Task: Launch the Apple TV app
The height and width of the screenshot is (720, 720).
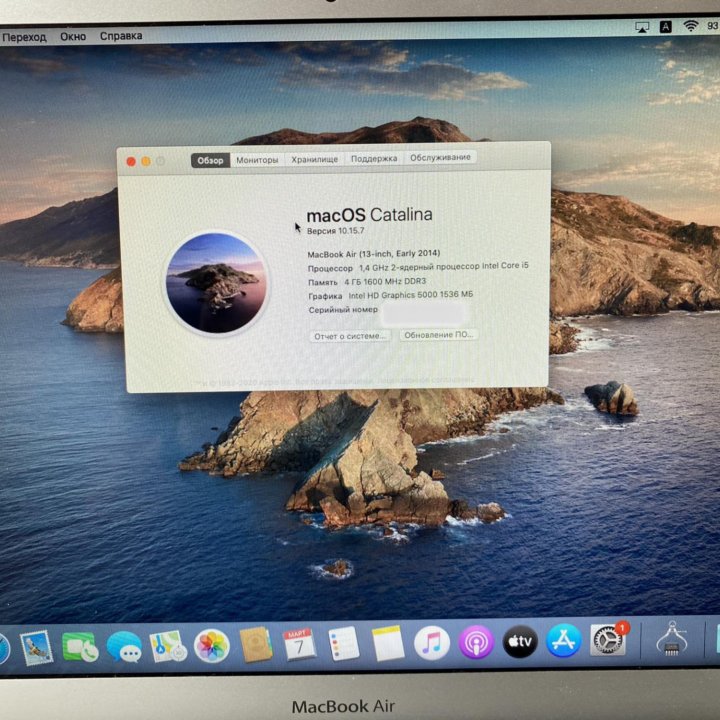Action: [520, 641]
